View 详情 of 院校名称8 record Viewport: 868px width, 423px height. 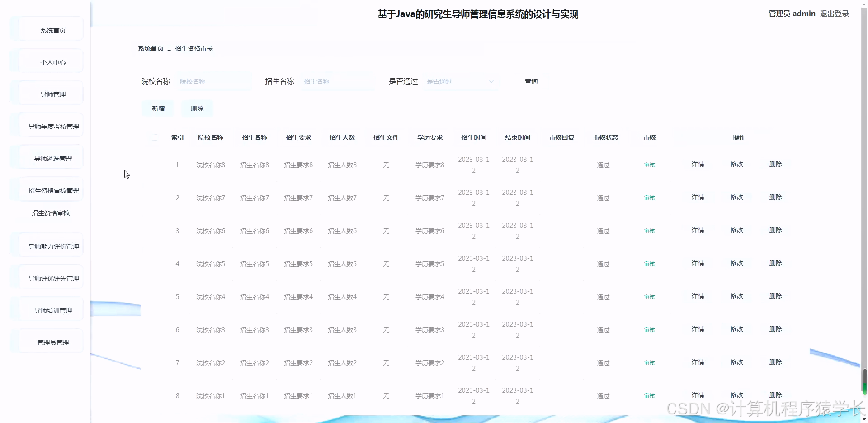coord(698,164)
